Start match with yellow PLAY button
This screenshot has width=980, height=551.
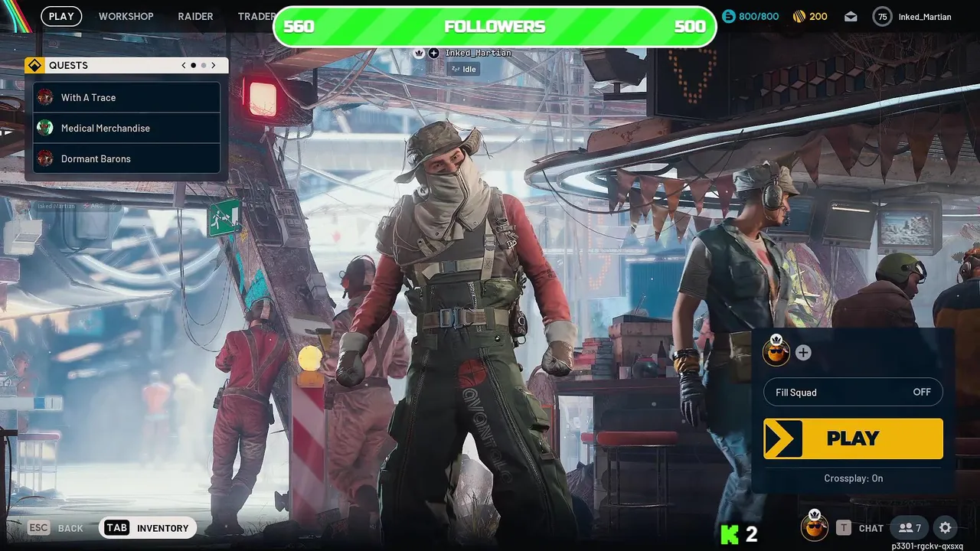tap(853, 439)
